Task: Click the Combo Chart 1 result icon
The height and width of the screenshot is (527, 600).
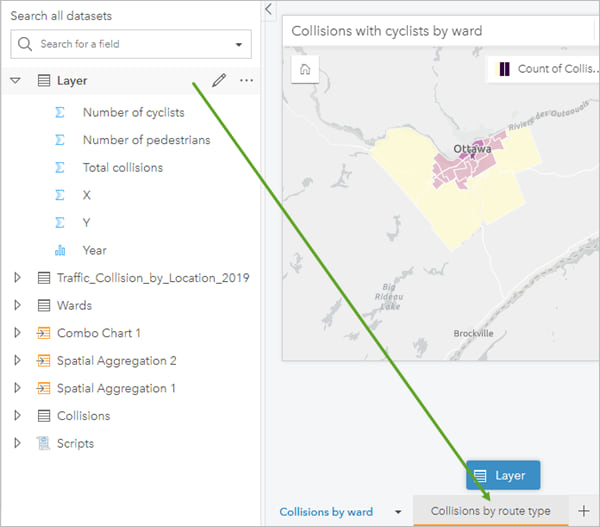Action: click(43, 333)
